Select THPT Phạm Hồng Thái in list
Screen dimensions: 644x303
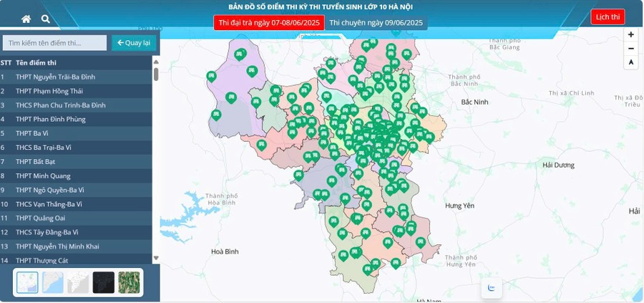[x=49, y=91]
